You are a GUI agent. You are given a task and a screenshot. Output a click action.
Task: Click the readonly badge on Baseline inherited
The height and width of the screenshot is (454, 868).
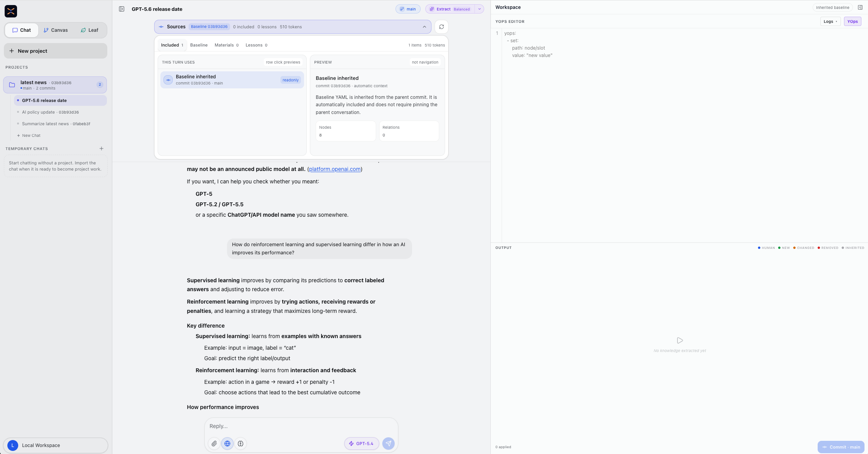(290, 80)
